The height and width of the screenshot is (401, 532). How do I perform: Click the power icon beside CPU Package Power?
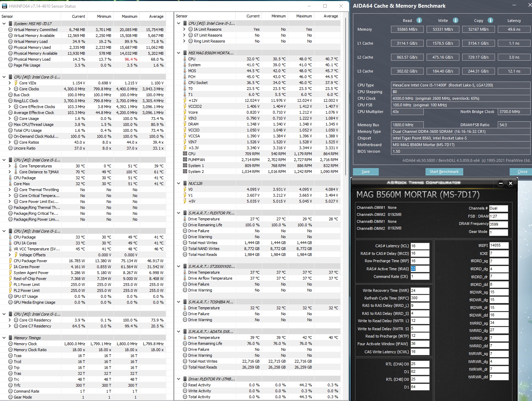(10, 261)
